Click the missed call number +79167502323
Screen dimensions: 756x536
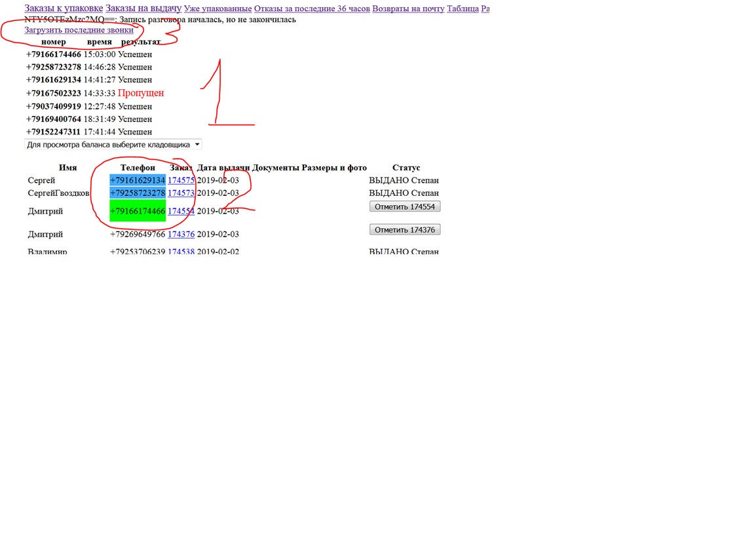pyautogui.click(x=54, y=93)
